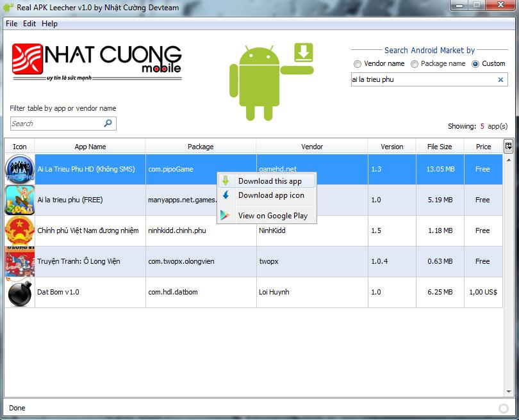The width and height of the screenshot is (519, 420).
Task: Open the File menu
Action: click(12, 24)
